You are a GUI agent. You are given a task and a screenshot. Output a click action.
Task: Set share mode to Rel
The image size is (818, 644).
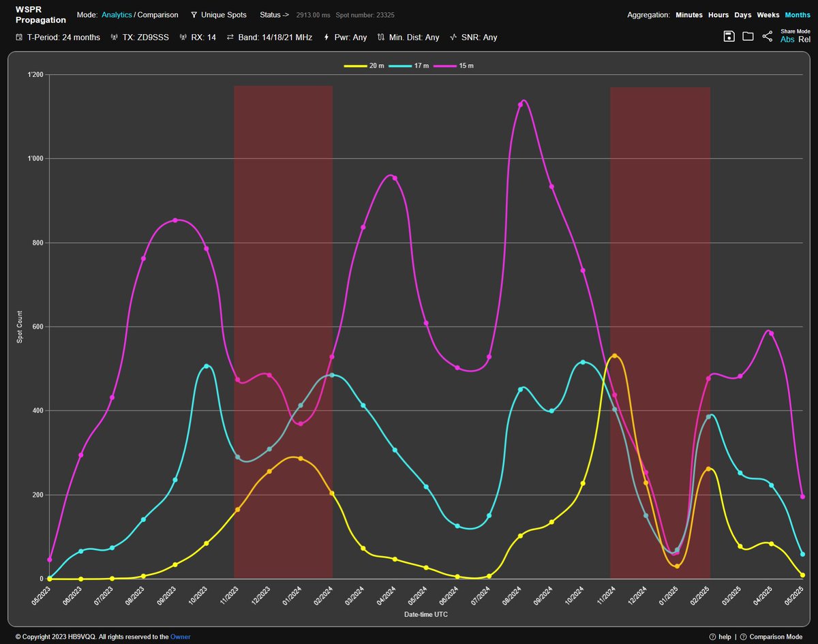click(804, 40)
